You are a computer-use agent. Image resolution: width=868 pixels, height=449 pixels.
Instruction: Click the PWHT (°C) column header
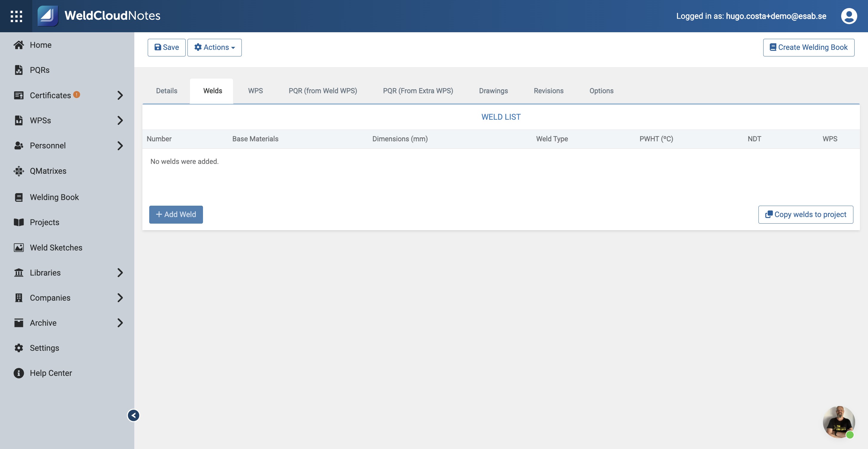click(x=656, y=139)
